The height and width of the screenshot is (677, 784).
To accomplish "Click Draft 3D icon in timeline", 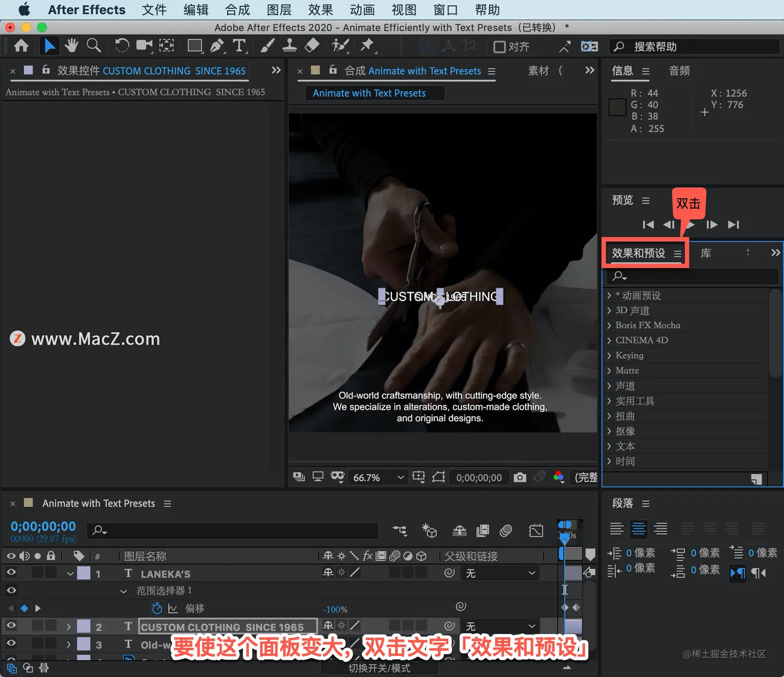I will [429, 530].
